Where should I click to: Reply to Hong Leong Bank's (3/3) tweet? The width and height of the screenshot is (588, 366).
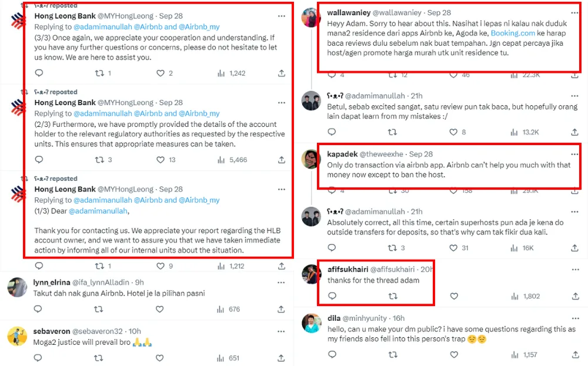39,73
